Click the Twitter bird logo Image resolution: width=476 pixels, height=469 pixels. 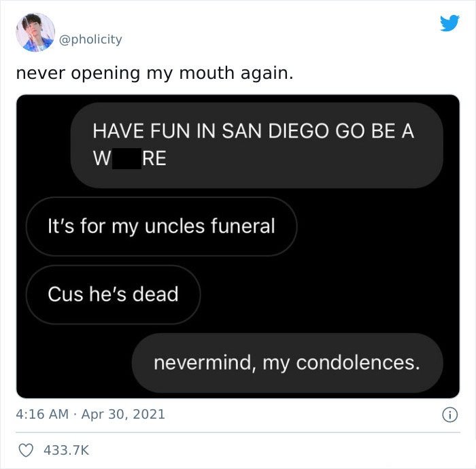(450, 22)
